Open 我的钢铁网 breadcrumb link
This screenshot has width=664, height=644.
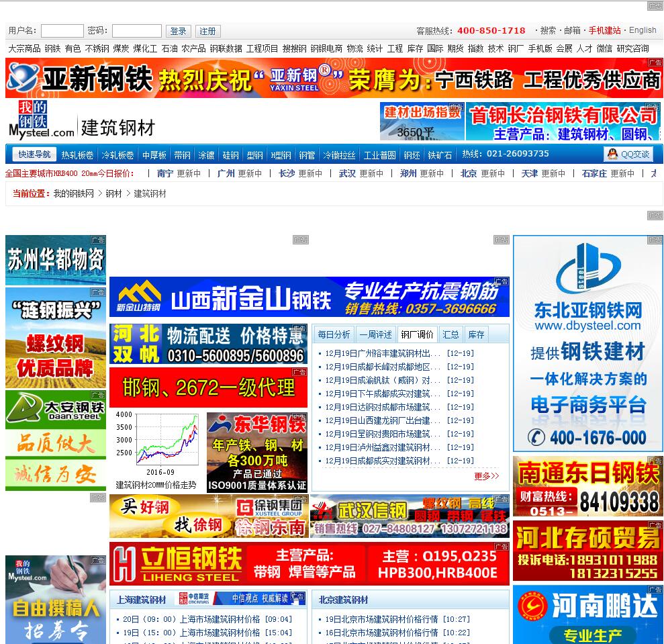click(74, 193)
